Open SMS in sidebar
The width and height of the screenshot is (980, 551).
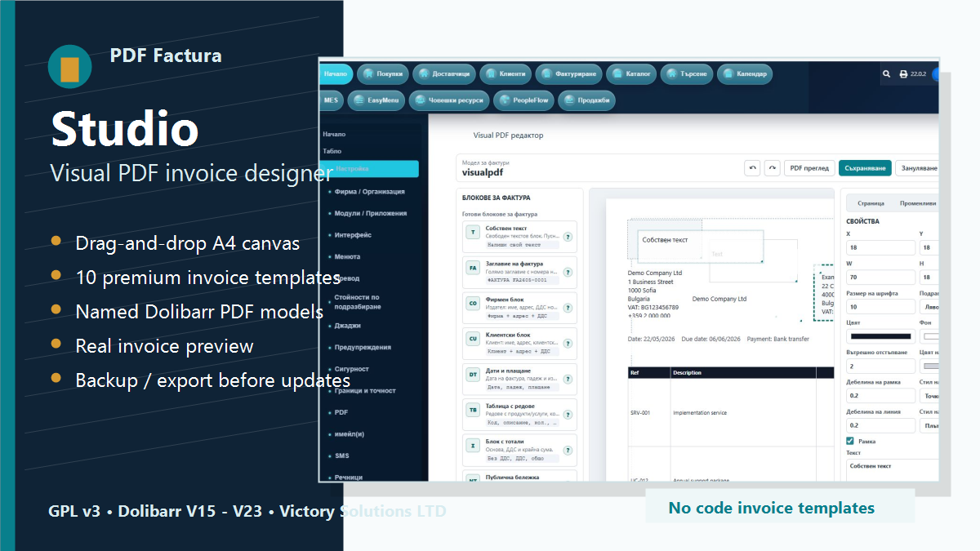(341, 455)
